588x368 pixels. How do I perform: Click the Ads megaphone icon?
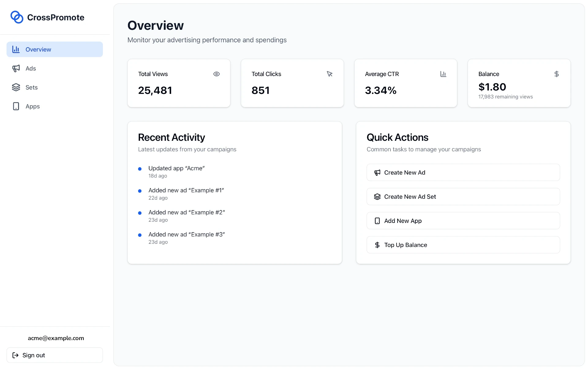pos(16,68)
